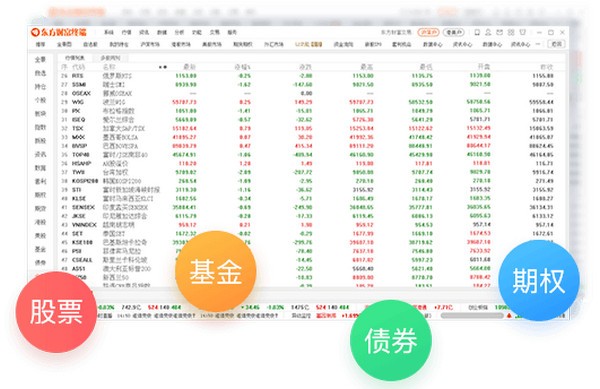
Task: Sort by the 涨跌 column header
Action: click(x=305, y=67)
